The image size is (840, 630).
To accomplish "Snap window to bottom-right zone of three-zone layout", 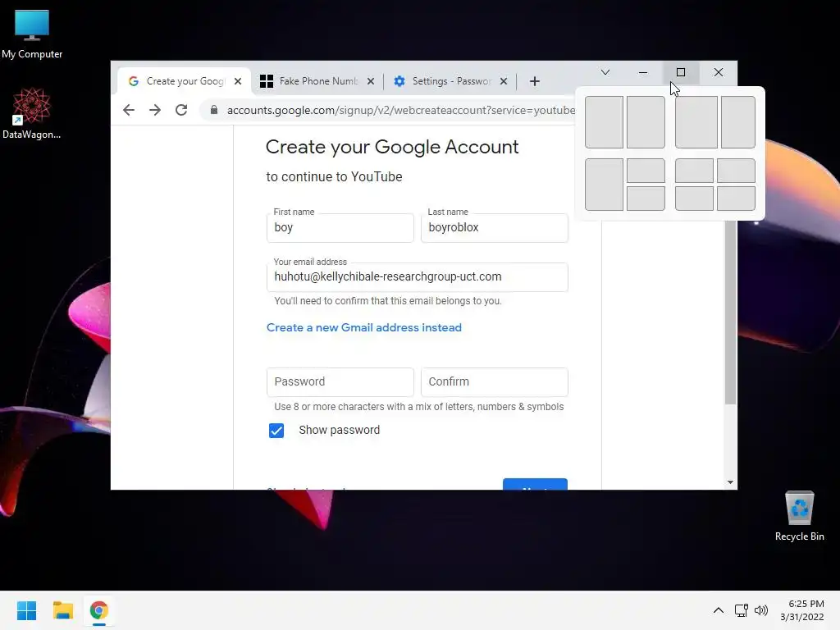I will (x=646, y=199).
